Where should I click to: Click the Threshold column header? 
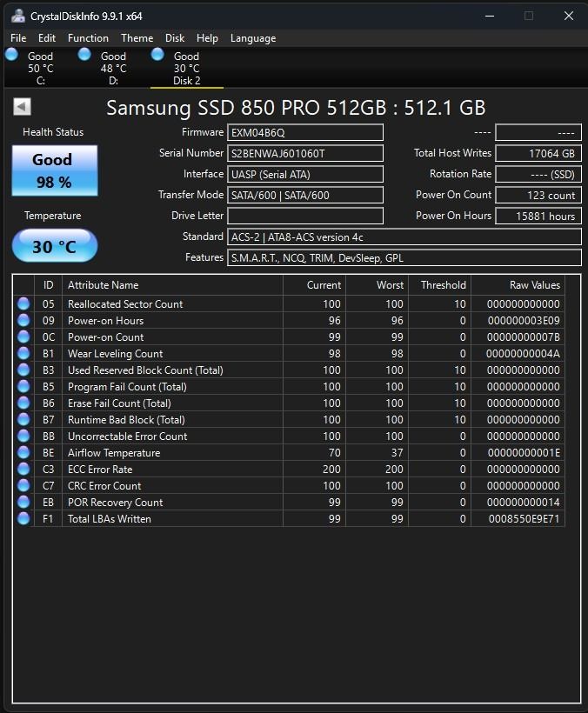click(x=440, y=285)
